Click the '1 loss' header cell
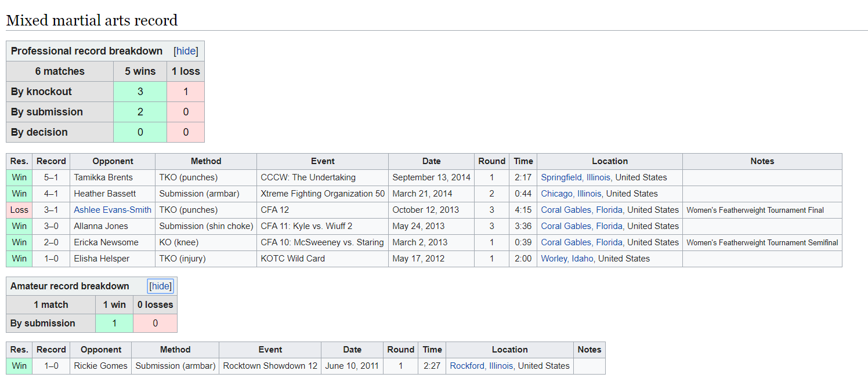The image size is (868, 385). tap(186, 71)
